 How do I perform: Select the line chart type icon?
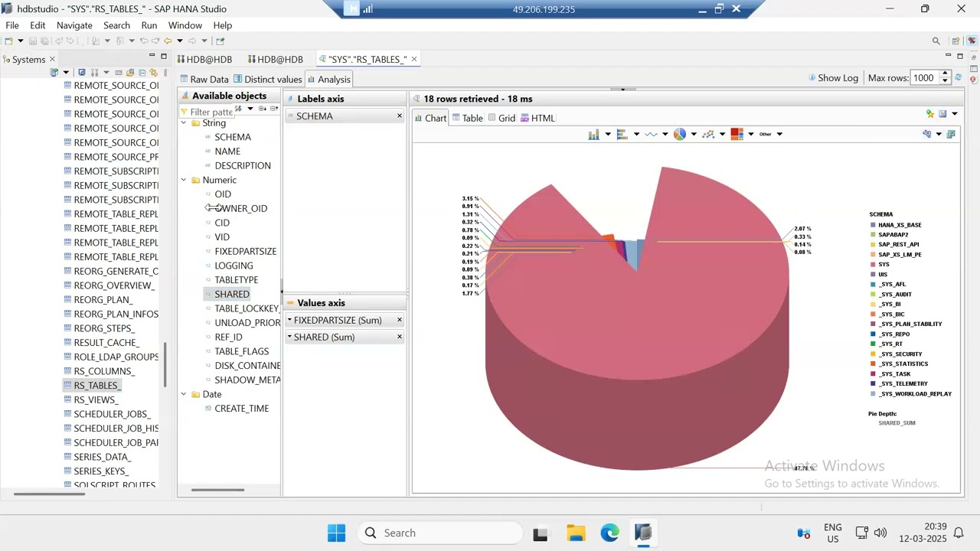pos(651,134)
